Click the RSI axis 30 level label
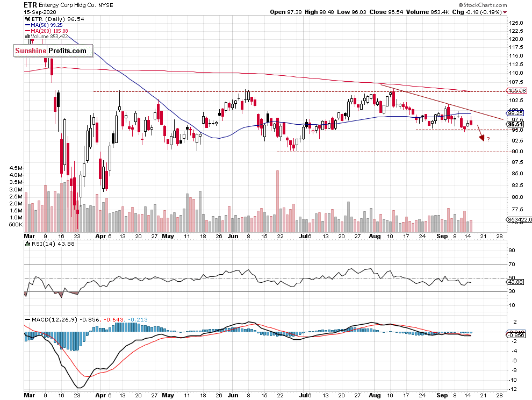The height and width of the screenshot is (400, 532). [512, 291]
